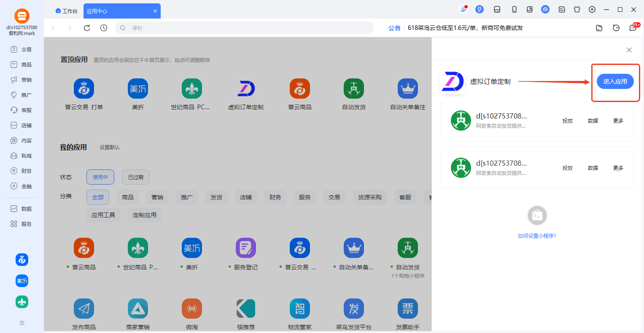Close the 应用中心 tab
Viewport: 644px width, 333px height.
point(155,11)
